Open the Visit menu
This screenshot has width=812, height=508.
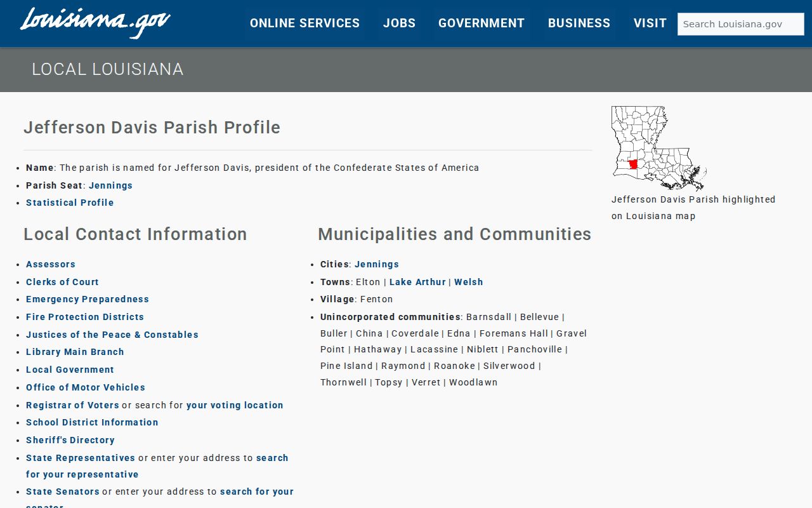650,23
